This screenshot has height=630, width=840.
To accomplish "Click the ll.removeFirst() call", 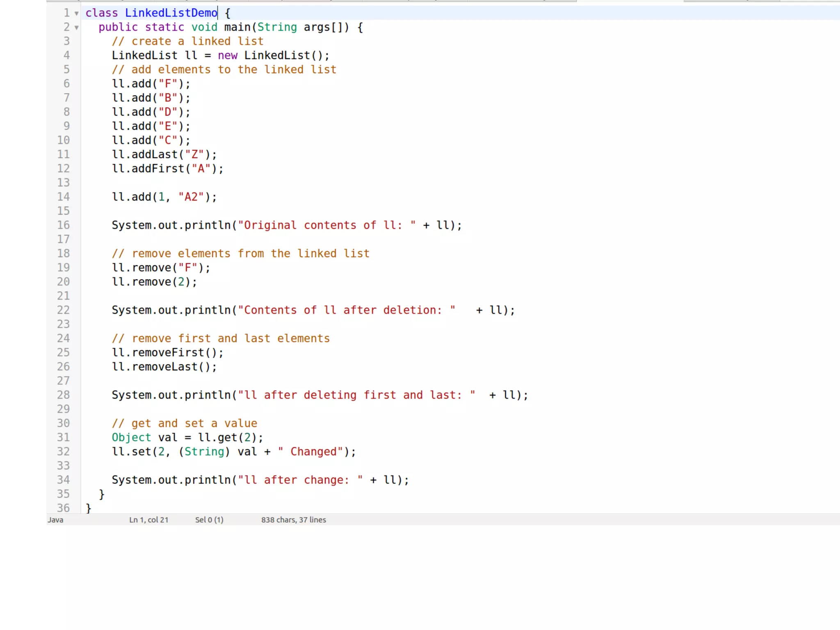I will pyautogui.click(x=167, y=353).
